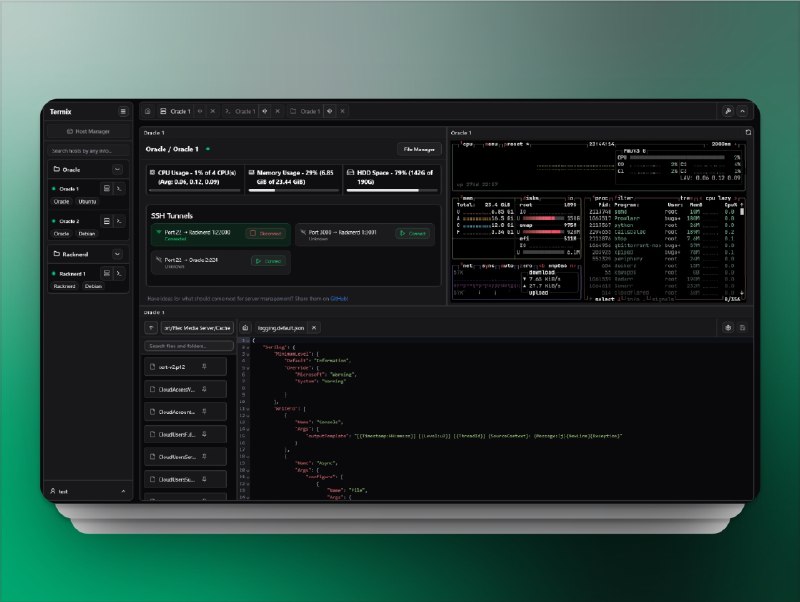The image size is (800, 602).
Task: Click the save icon in editor toolbar
Action: (x=742, y=327)
